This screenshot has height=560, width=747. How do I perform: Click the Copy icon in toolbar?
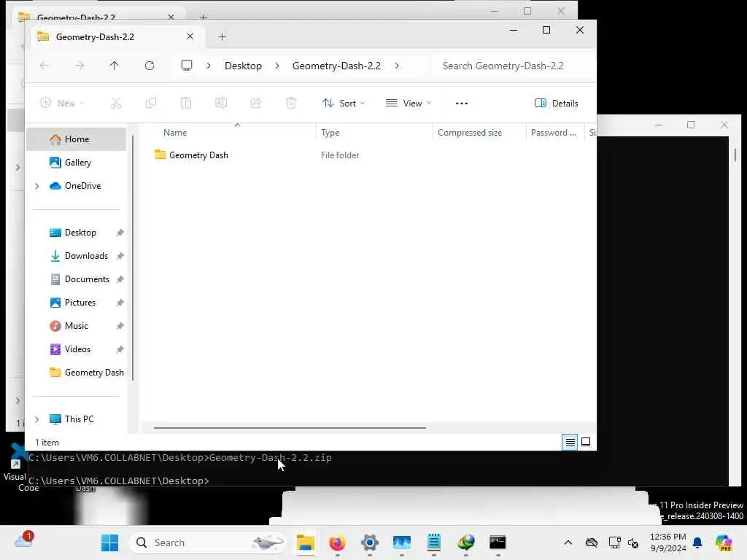[x=151, y=103]
